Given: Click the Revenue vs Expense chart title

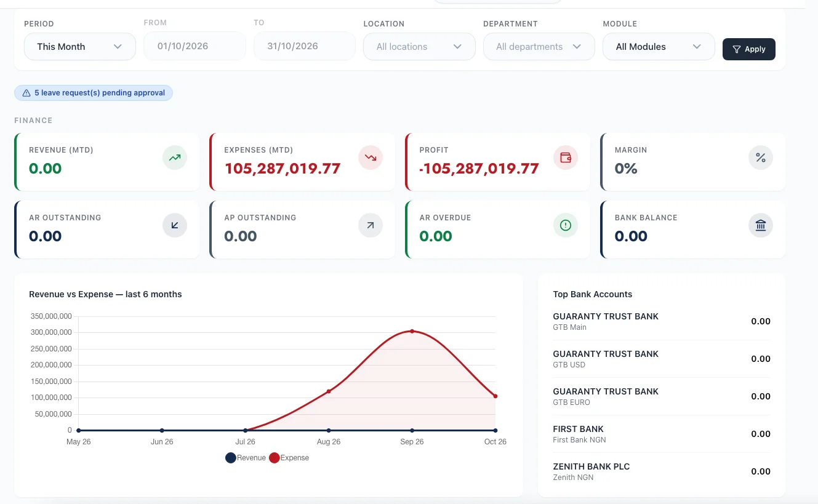Looking at the screenshot, I should pos(105,294).
